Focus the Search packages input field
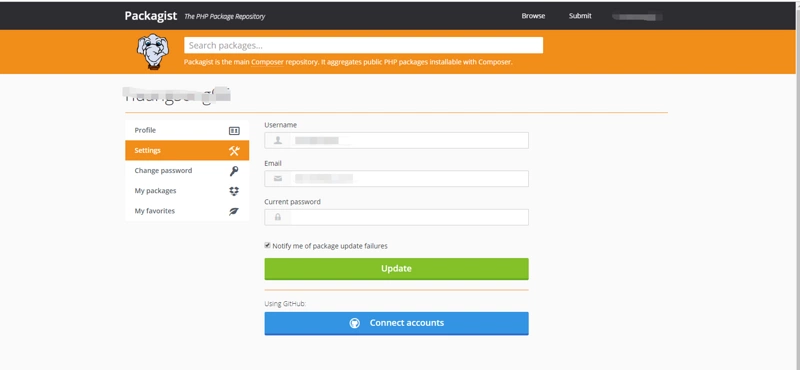The image size is (800, 370). (363, 45)
